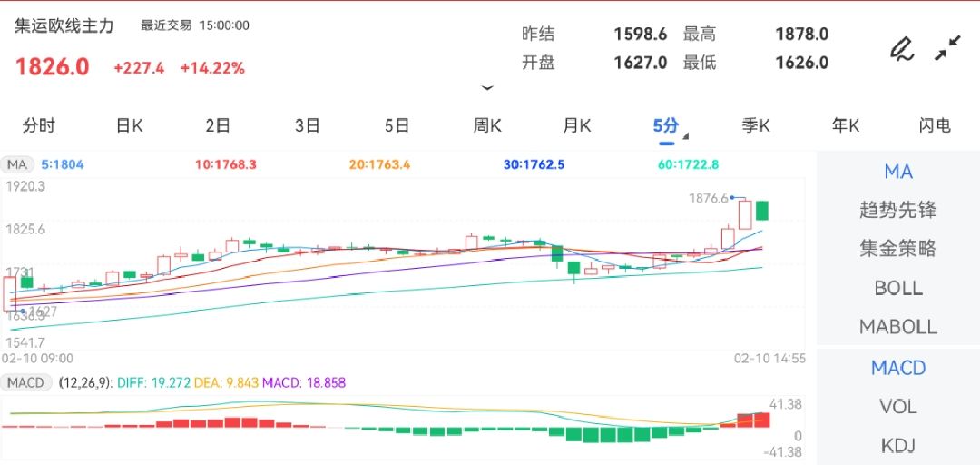
Task: Select the 5分 chart tab
Action: click(666, 126)
